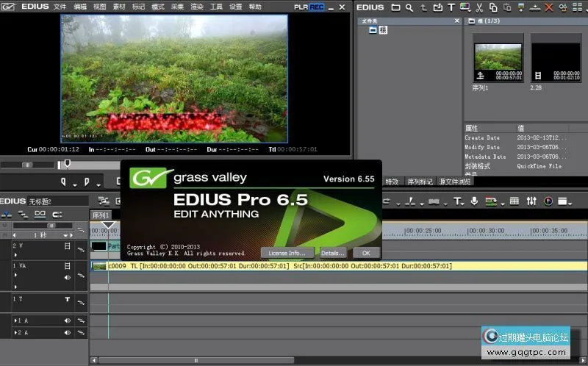Click the title T icon in bin toolbar
This screenshot has width=588, height=366.
pyautogui.click(x=451, y=7)
